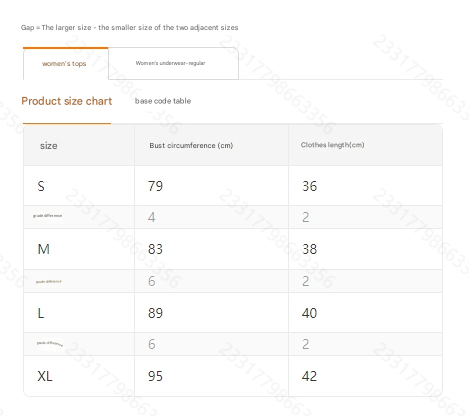Select the XL size row label
The image size is (469, 416).
click(x=45, y=376)
